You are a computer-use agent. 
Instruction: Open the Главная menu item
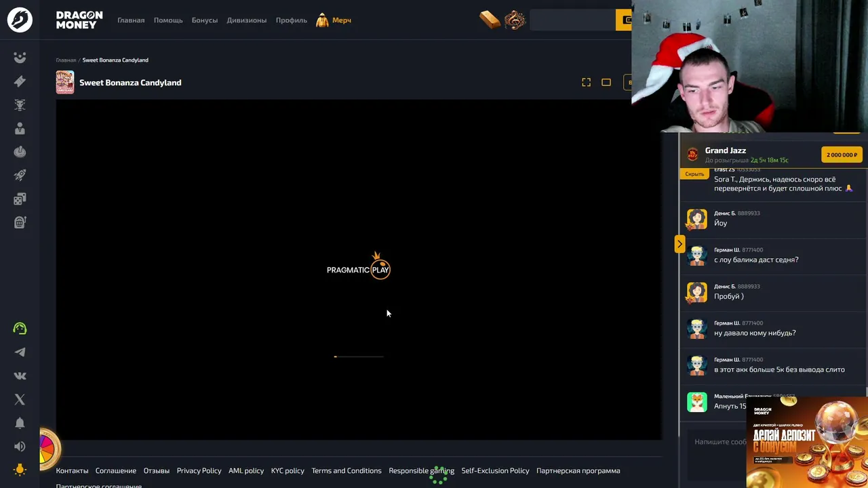point(131,20)
